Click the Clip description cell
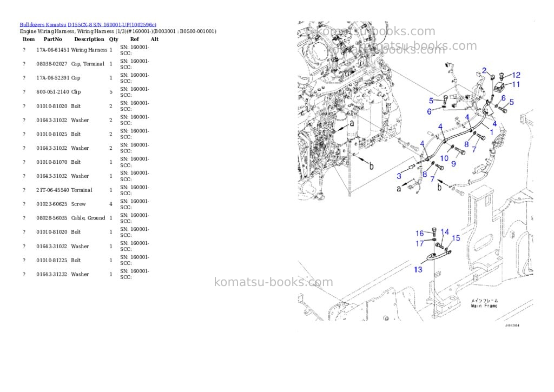 (76, 92)
